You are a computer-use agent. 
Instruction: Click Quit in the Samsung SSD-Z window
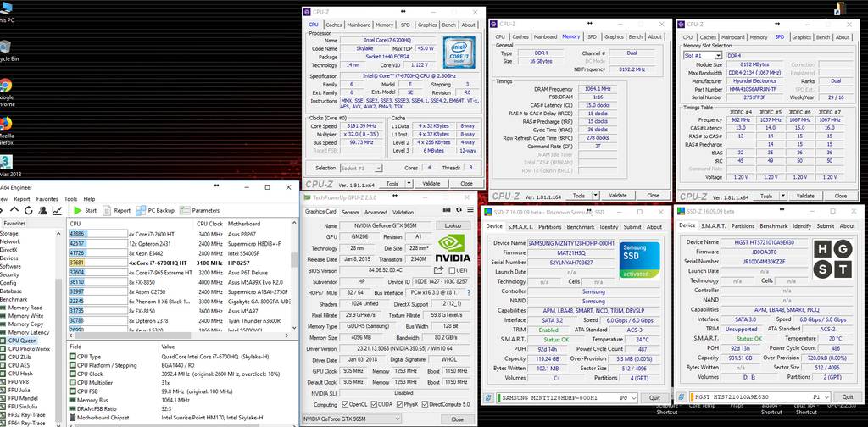tap(654, 397)
